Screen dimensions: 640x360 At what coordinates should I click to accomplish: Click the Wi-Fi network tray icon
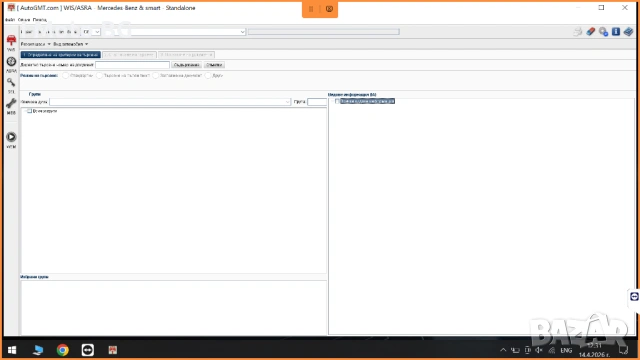[551, 350]
